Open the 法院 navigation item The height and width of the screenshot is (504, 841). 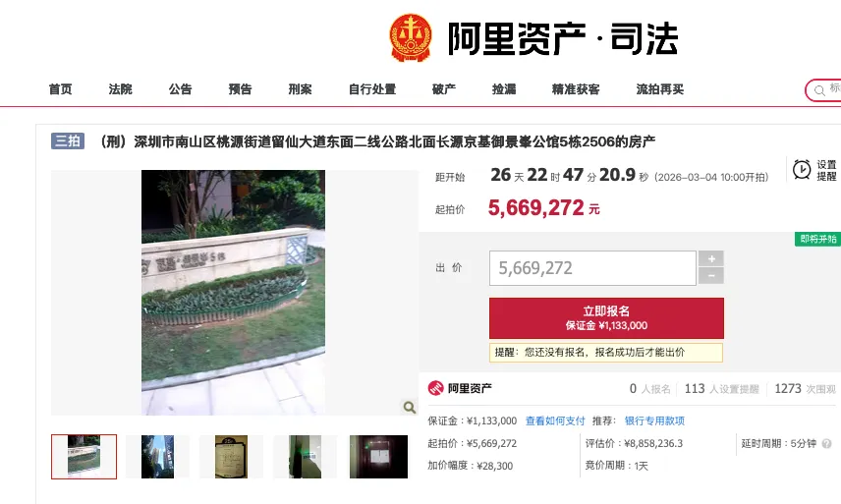point(120,89)
